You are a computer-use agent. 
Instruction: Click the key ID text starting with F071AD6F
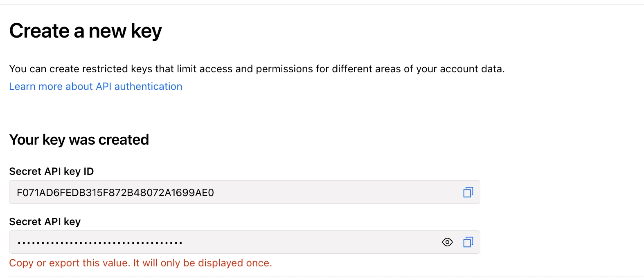click(115, 193)
